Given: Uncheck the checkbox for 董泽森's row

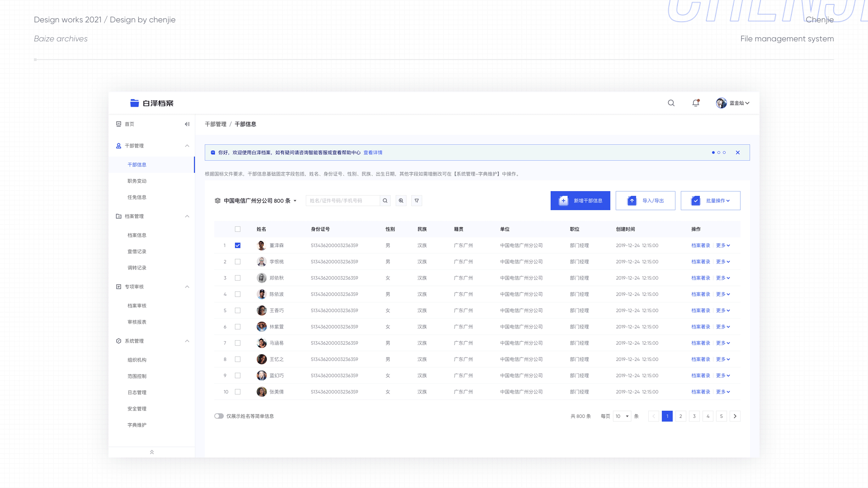Looking at the screenshot, I should (x=238, y=245).
